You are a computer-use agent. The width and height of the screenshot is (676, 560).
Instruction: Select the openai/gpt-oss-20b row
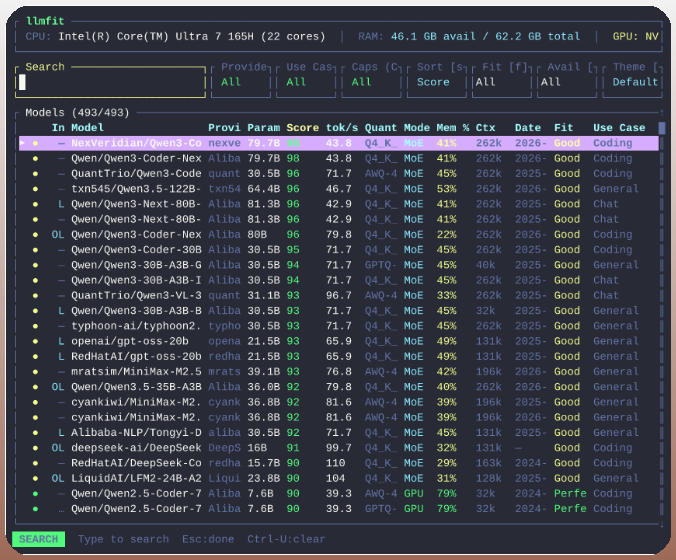click(339, 341)
